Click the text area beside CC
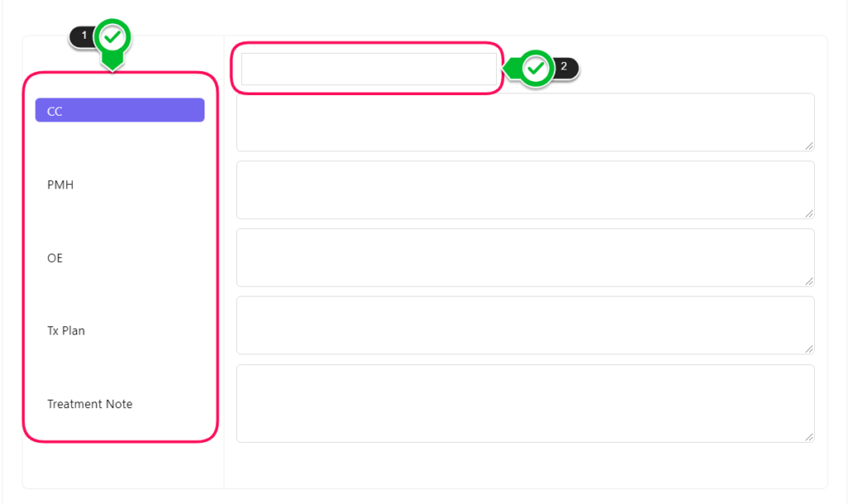The height and width of the screenshot is (504, 848). pos(524,122)
